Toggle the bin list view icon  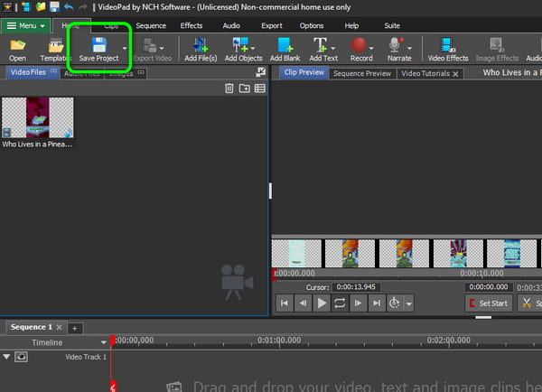260,89
